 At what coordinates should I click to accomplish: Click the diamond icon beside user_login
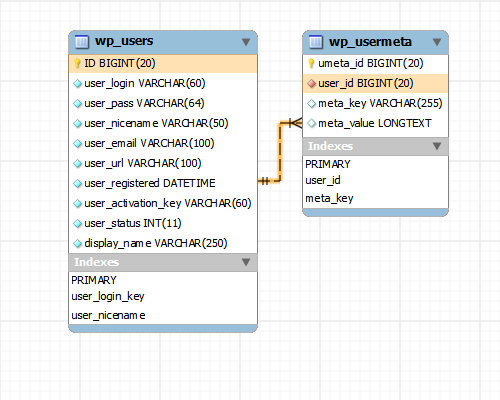tap(77, 83)
